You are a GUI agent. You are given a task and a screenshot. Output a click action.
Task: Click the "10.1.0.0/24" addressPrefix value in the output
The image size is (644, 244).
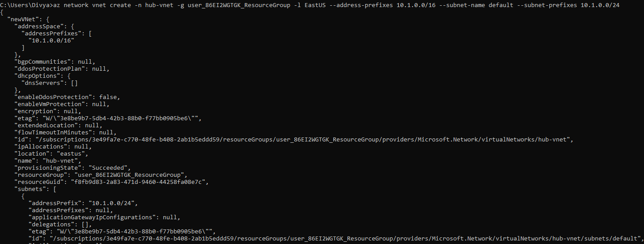(114, 203)
